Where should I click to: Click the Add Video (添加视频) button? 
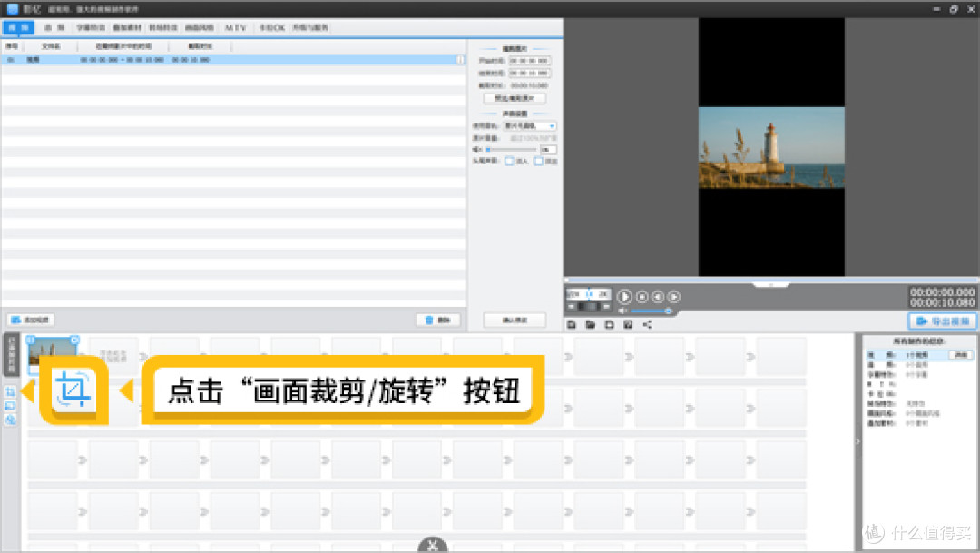click(x=31, y=320)
